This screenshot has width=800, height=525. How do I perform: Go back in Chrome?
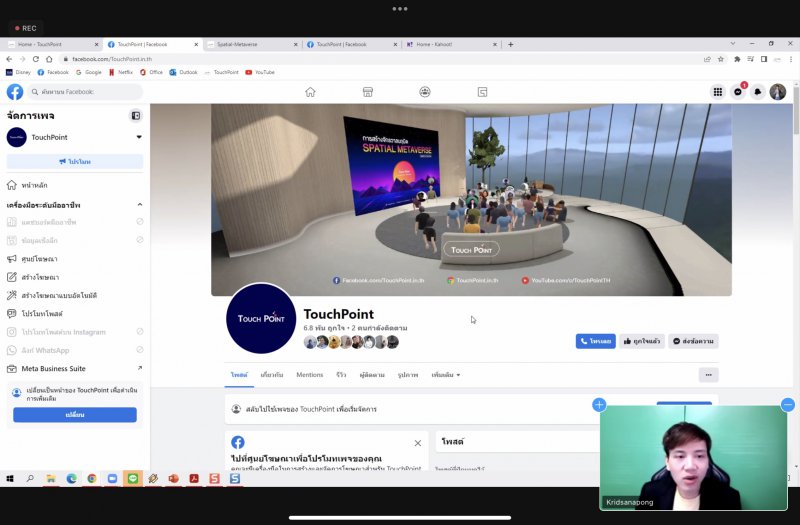pyautogui.click(x=9, y=59)
